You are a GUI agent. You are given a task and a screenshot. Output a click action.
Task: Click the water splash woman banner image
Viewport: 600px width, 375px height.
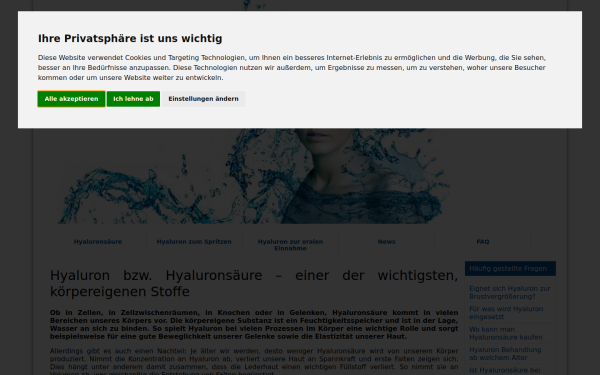(x=254, y=176)
